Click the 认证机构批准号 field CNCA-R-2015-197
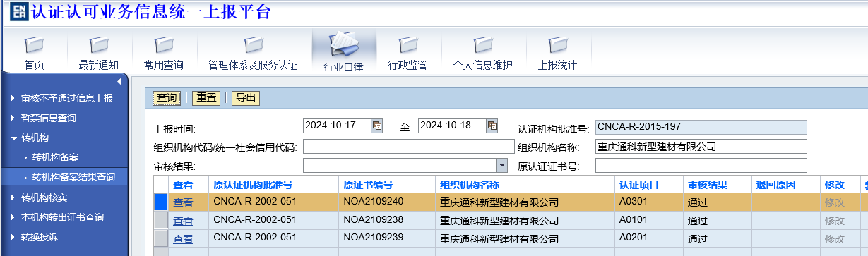The width and height of the screenshot is (868, 256). pyautogui.click(x=701, y=127)
